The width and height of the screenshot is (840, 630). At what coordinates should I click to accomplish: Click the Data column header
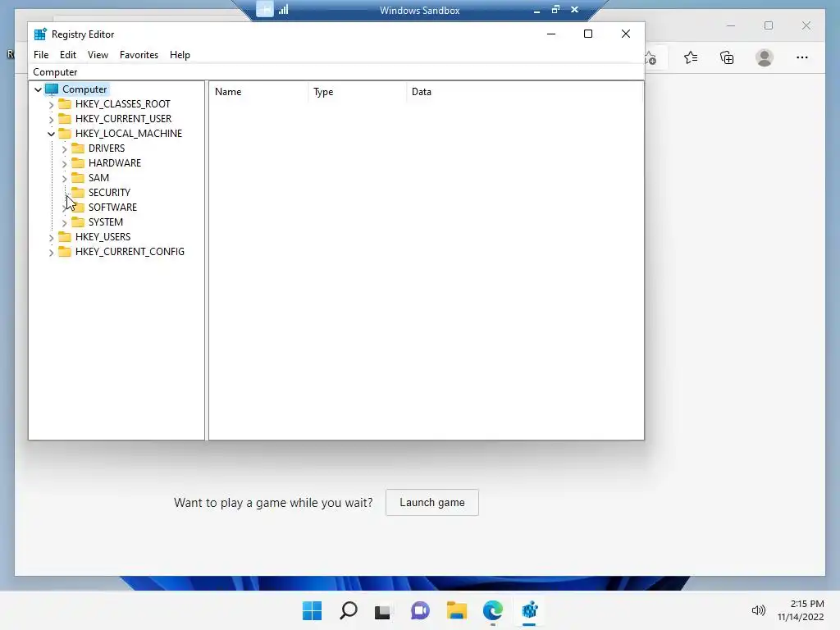(524, 92)
